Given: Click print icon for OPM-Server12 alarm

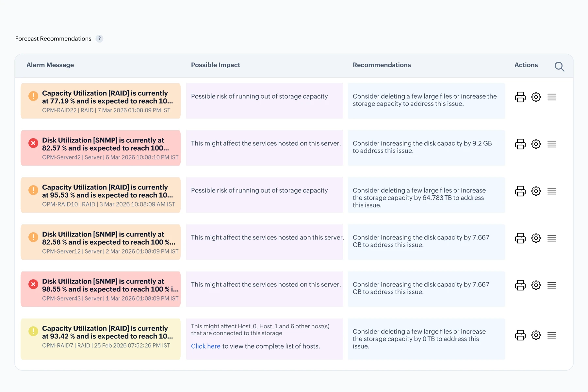Looking at the screenshot, I should coord(520,238).
